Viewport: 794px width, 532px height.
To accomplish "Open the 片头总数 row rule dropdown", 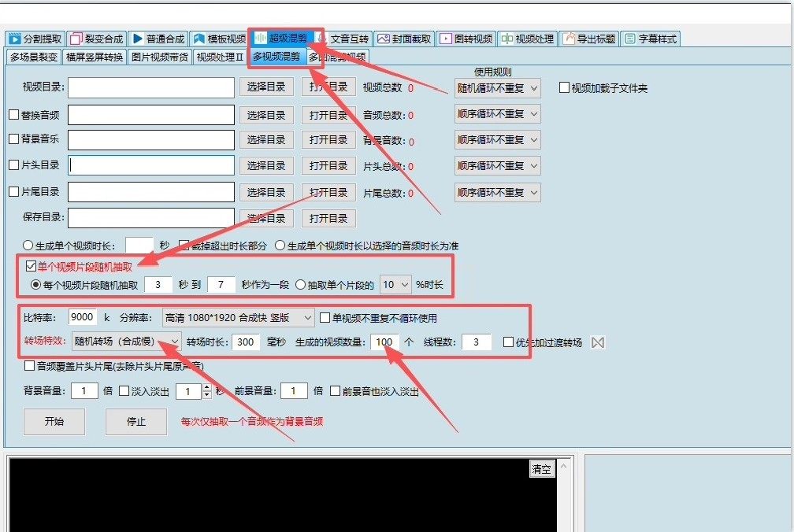I will point(497,165).
